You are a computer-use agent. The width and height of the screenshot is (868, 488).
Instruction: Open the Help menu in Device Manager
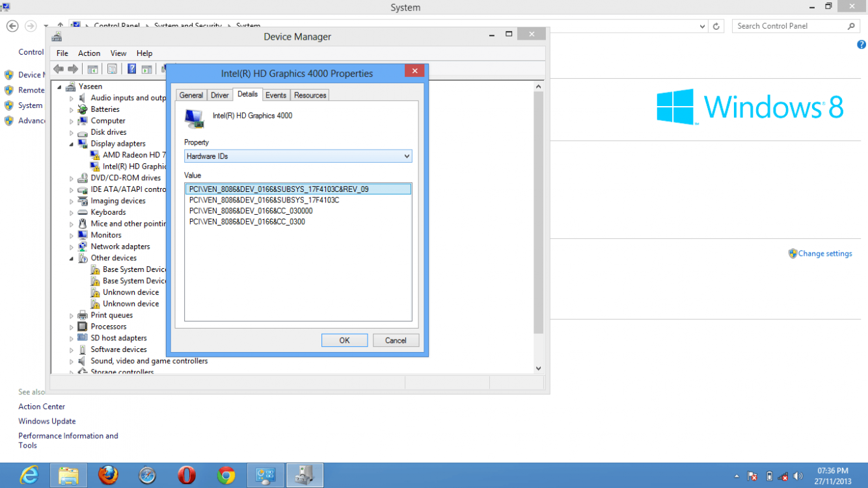[144, 53]
